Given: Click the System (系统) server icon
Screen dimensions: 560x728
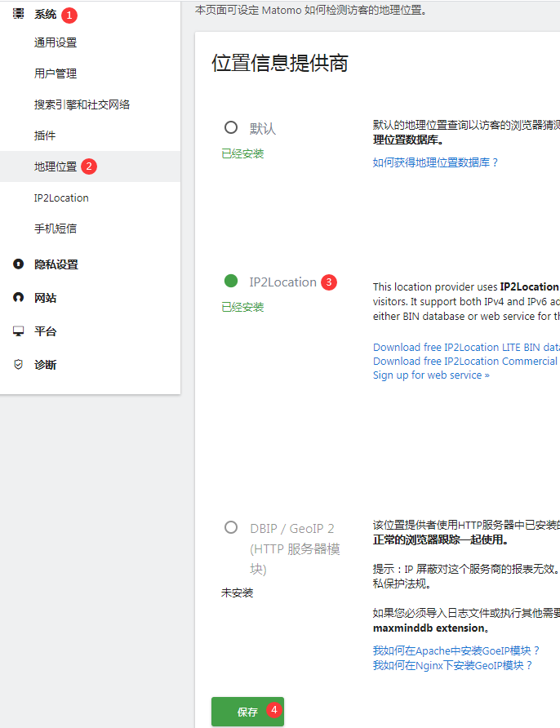Looking at the screenshot, I should (x=18, y=14).
